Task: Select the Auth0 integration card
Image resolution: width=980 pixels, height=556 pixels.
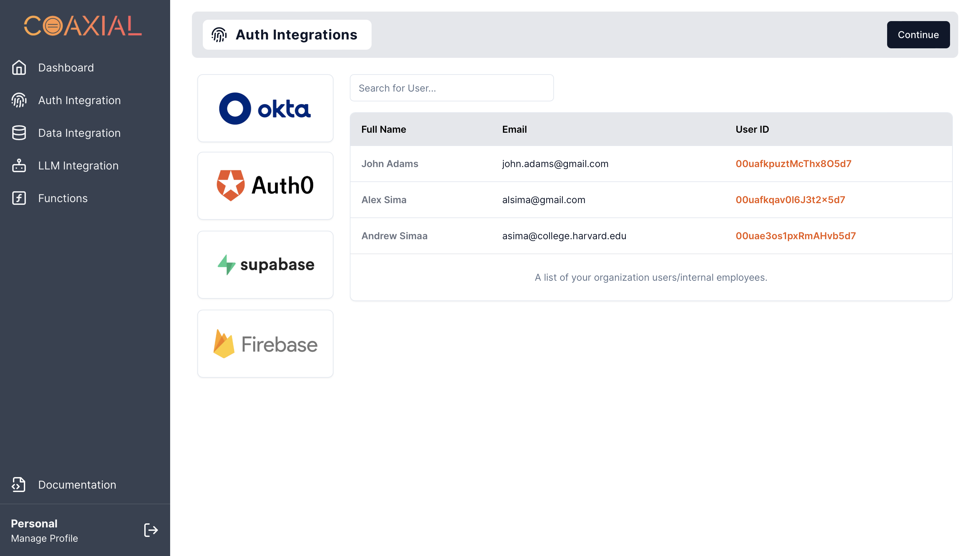Action: 265,185
